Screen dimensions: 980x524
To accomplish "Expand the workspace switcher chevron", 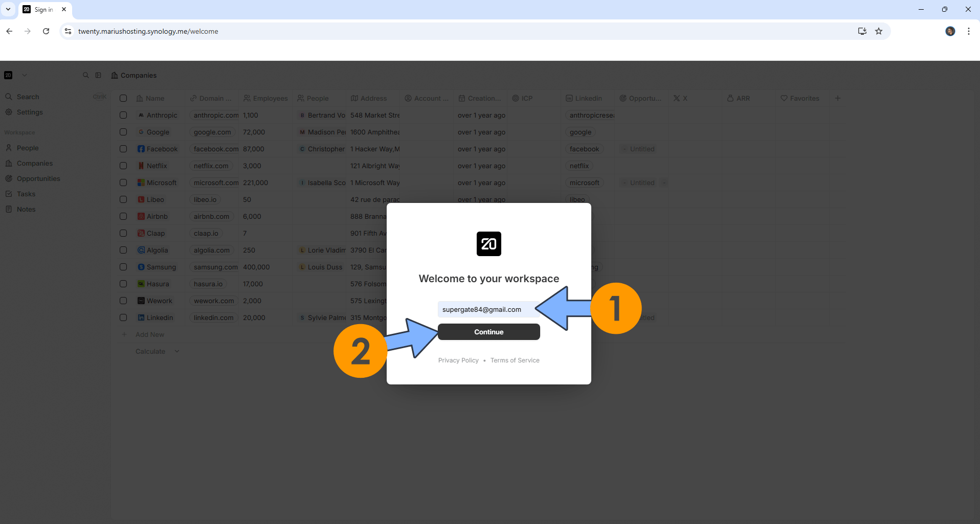I will [x=24, y=75].
